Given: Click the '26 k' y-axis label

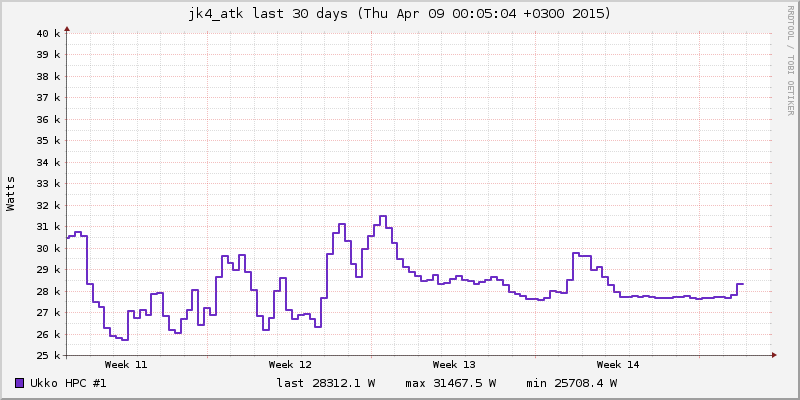Looking at the screenshot, I should point(49,334).
